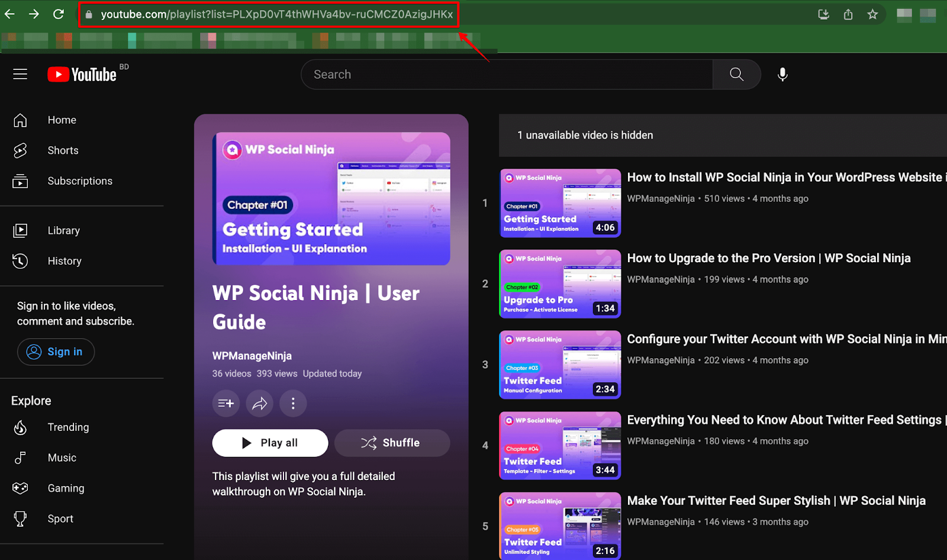Select Gaming under Explore
Screen dimensions: 947x560
pos(66,488)
